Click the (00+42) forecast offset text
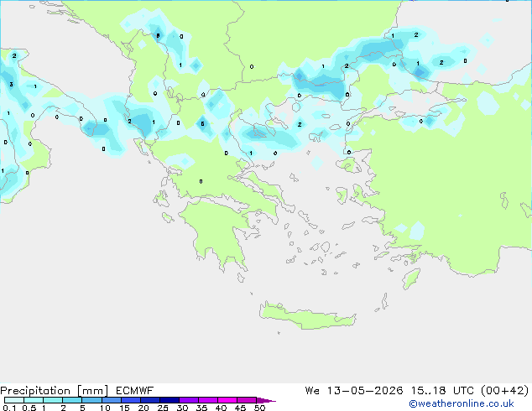This screenshot has width=532, height=411. pos(505,390)
